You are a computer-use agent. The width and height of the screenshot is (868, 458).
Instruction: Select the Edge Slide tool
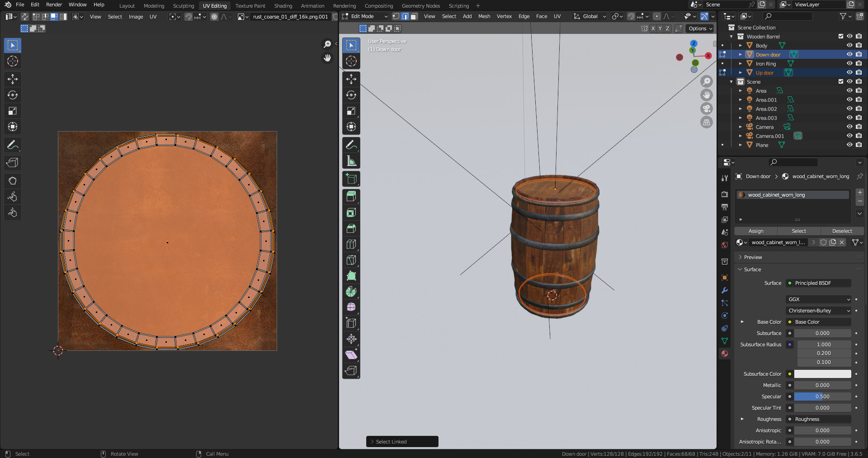(351, 323)
